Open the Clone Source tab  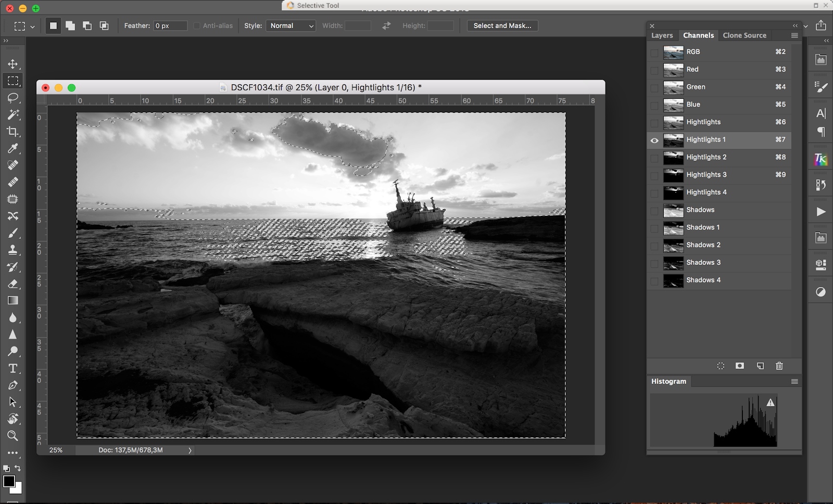pyautogui.click(x=744, y=35)
